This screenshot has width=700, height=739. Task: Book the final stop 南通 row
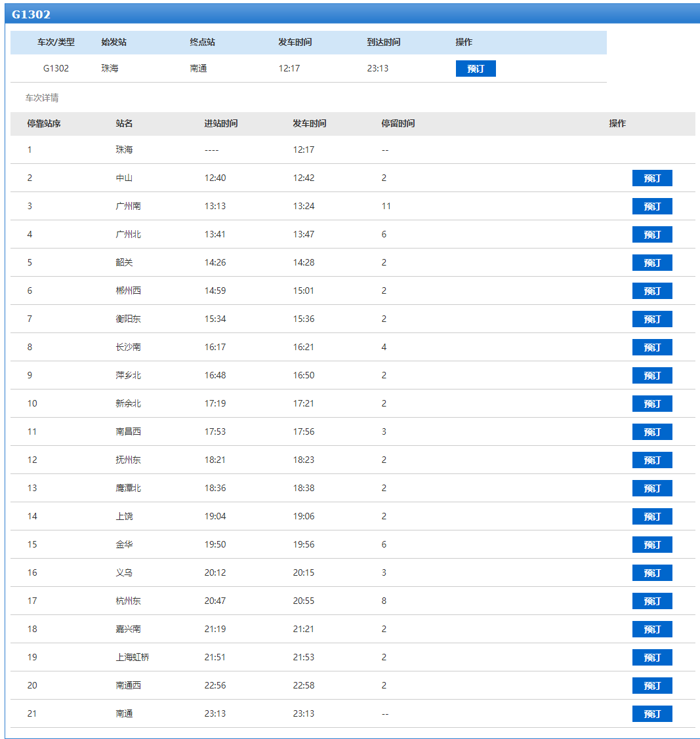[651, 714]
